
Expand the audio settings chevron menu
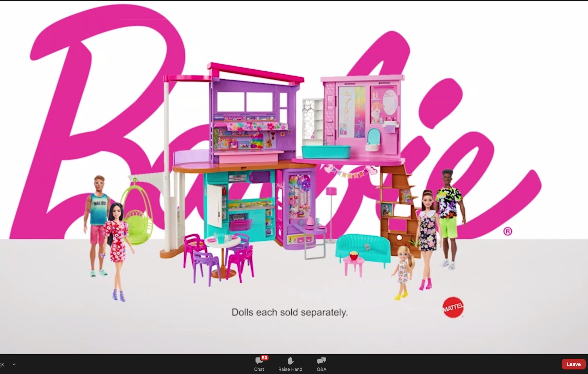click(14, 364)
